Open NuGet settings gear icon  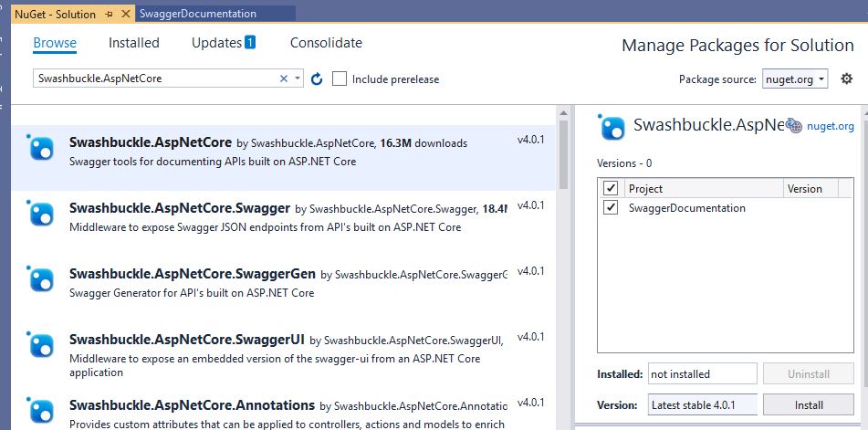coord(846,79)
